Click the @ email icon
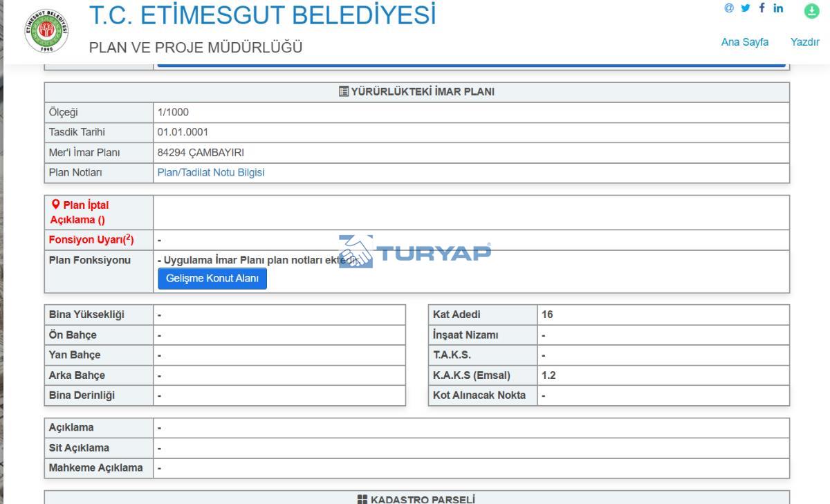 [728, 8]
